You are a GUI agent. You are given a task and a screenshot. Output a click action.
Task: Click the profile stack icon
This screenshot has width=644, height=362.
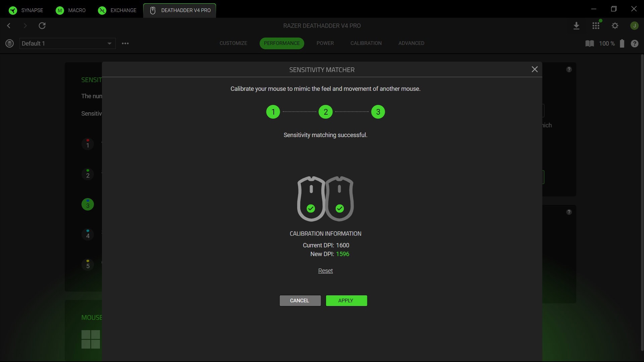coord(9,43)
